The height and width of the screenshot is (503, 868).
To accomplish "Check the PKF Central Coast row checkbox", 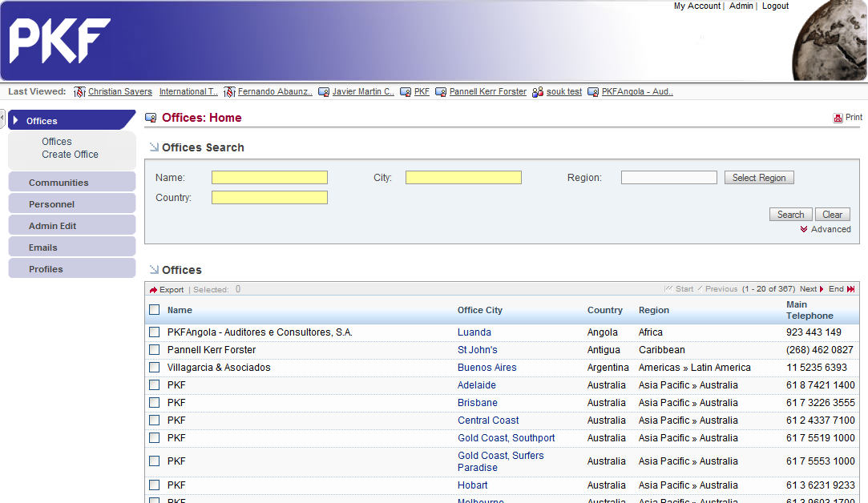I will pos(155,421).
